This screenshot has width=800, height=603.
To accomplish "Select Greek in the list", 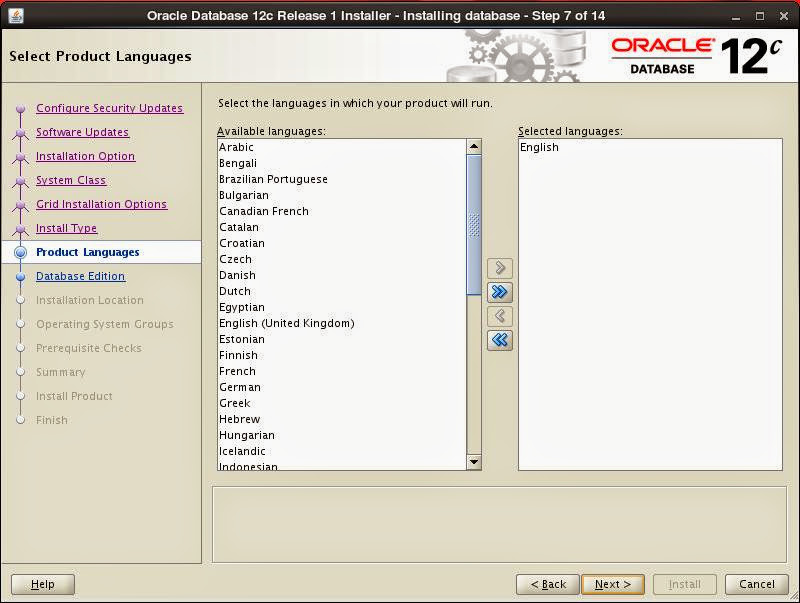I will (x=342, y=403).
